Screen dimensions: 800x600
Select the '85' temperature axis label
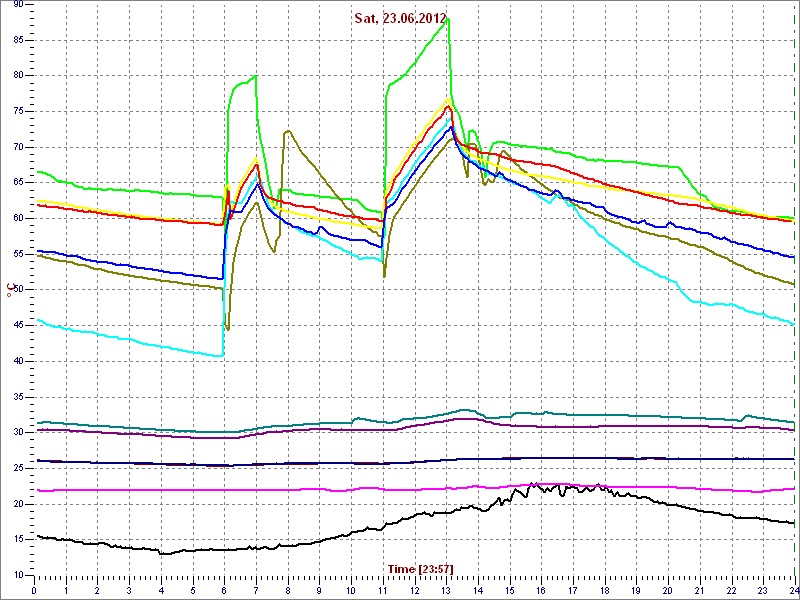[x=19, y=40]
